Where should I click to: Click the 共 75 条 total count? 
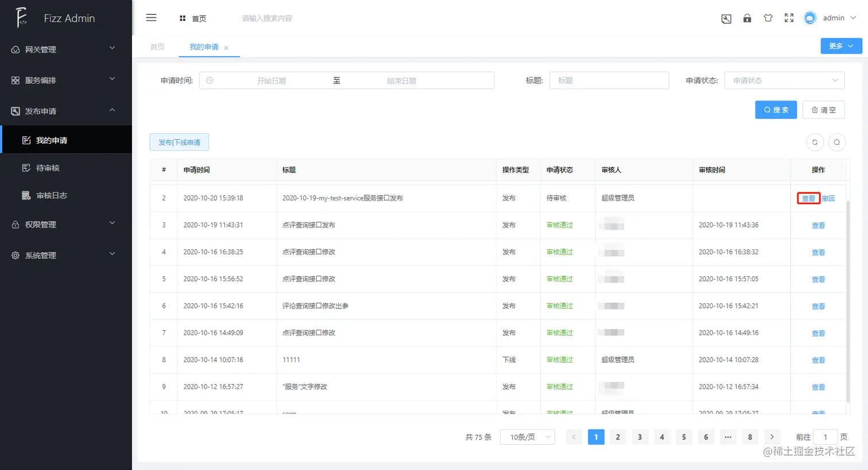tap(479, 437)
